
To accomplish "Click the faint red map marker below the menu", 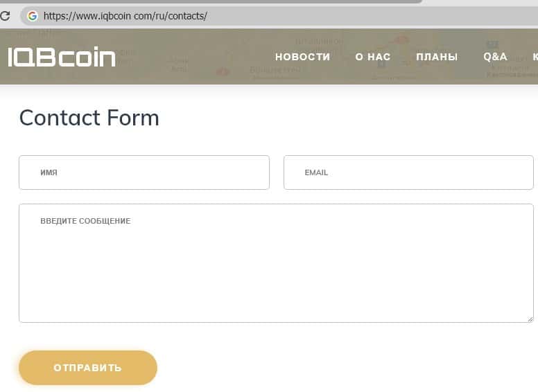I will pyautogui.click(x=223, y=71).
